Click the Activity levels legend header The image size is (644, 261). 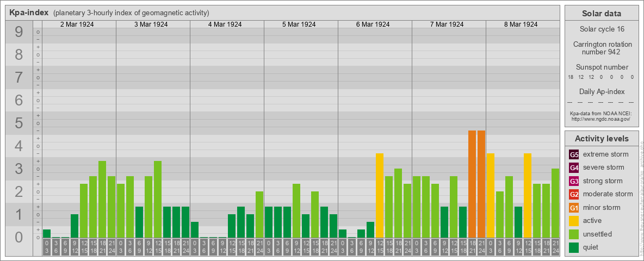coord(602,139)
